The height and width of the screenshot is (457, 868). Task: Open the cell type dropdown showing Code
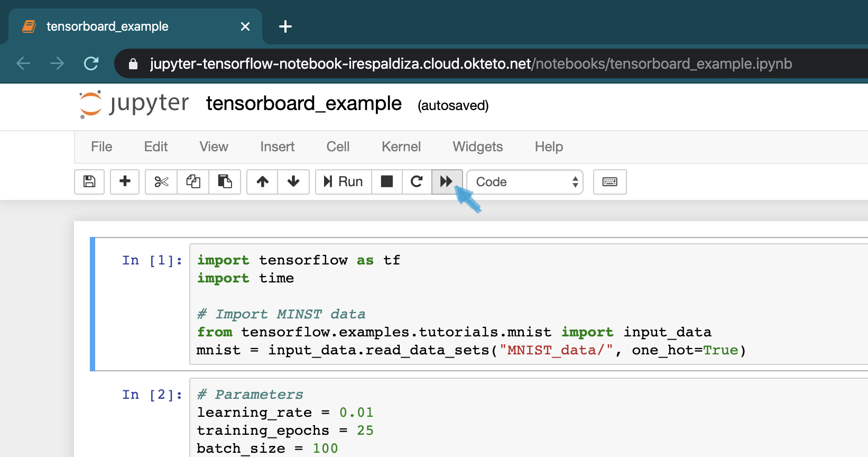click(525, 182)
